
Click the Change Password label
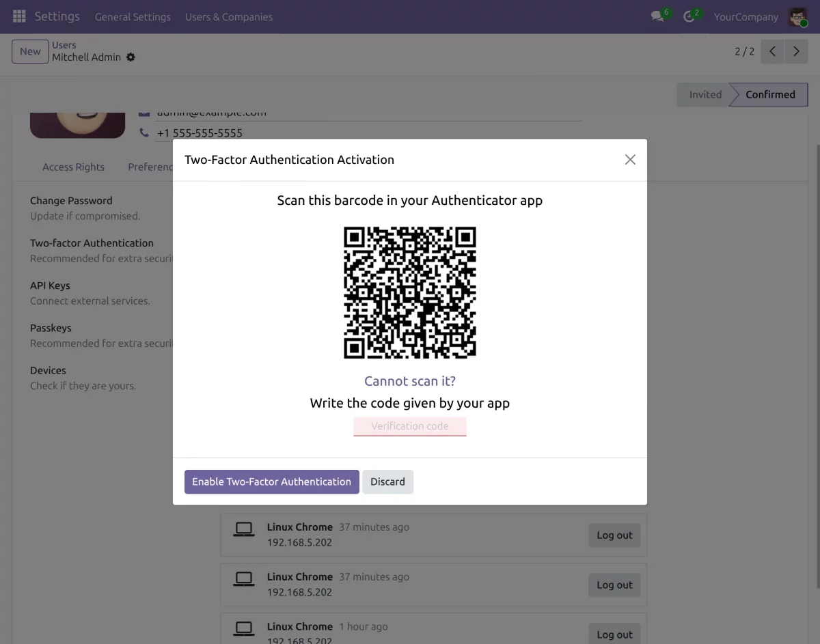(71, 201)
